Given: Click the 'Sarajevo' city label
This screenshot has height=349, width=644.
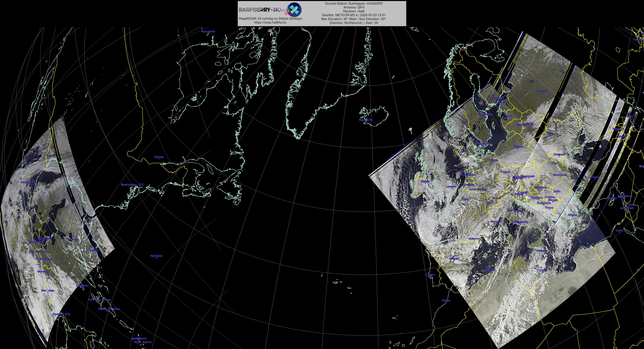Looking at the screenshot, I should click(537, 198).
